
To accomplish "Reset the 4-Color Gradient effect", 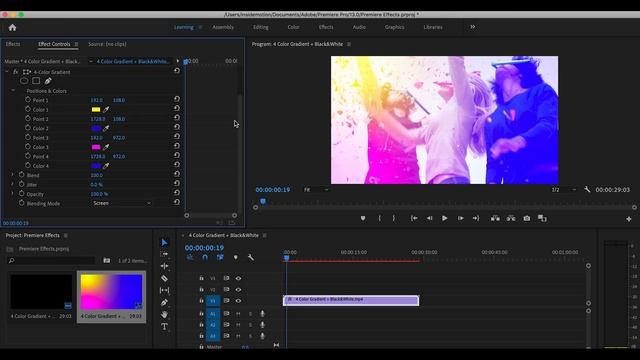I will (176, 71).
